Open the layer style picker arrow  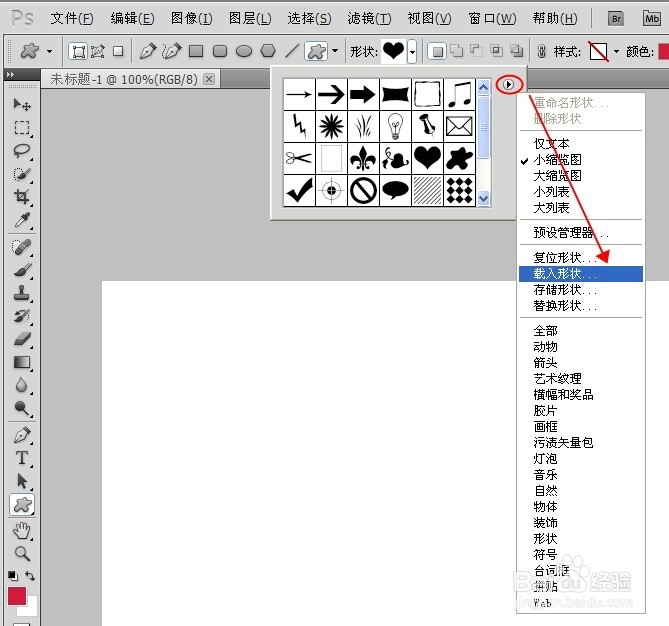coord(616,52)
